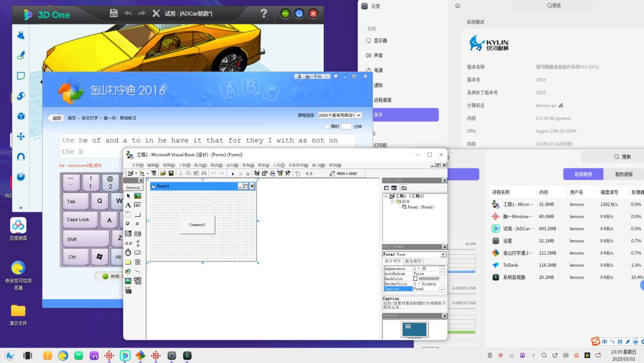
Task: Switch to 我的进程 tab in system monitor
Action: tap(623, 175)
